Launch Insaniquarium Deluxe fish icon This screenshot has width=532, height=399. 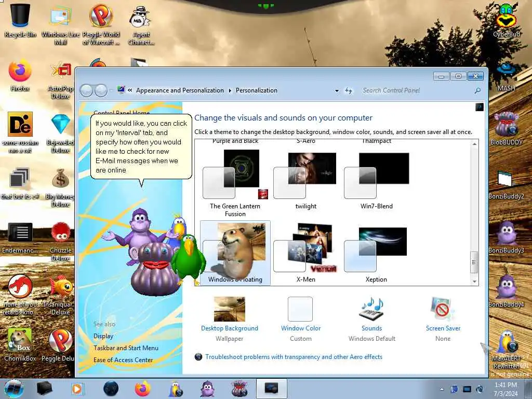coord(60,295)
